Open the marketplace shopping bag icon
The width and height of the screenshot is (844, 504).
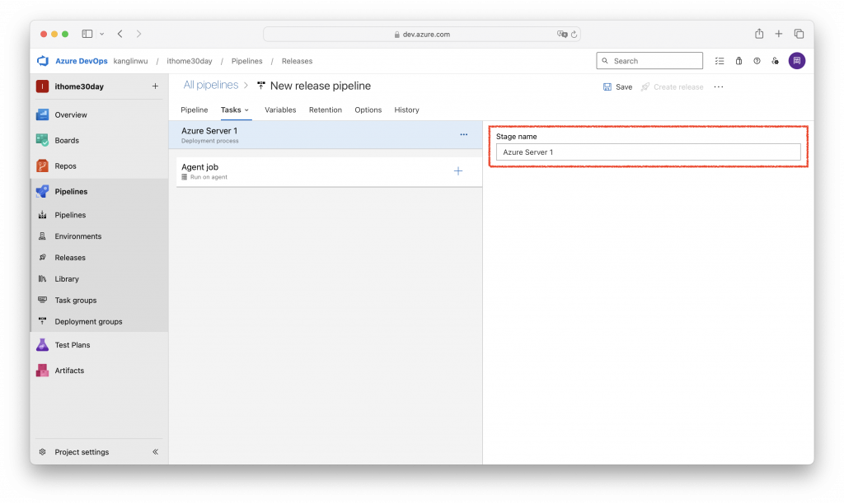click(x=738, y=61)
